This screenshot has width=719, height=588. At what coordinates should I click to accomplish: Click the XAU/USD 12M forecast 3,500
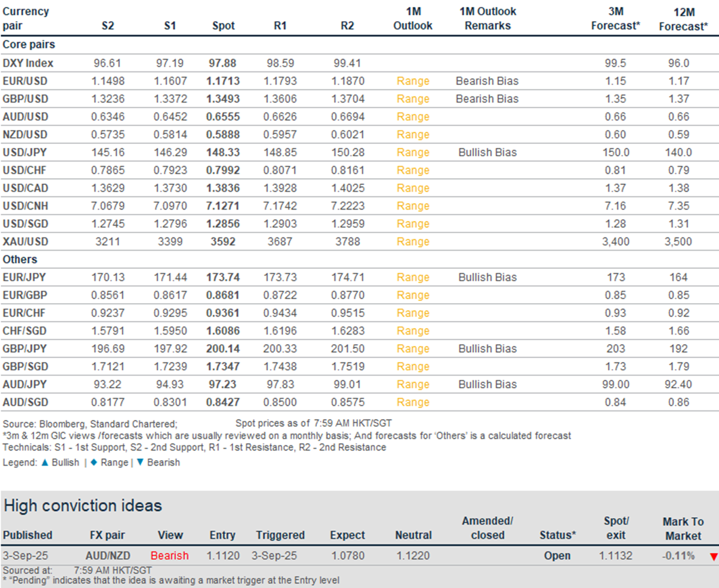678,241
